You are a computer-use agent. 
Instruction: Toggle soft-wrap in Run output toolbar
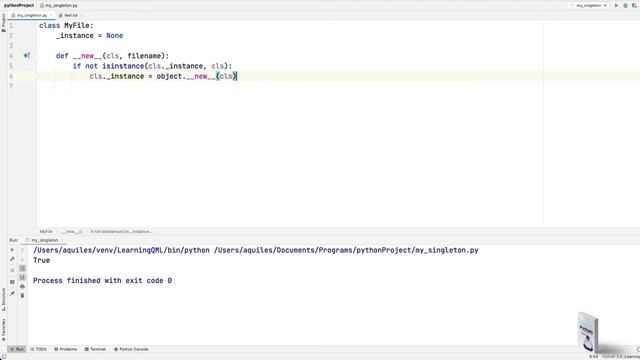coord(22,268)
